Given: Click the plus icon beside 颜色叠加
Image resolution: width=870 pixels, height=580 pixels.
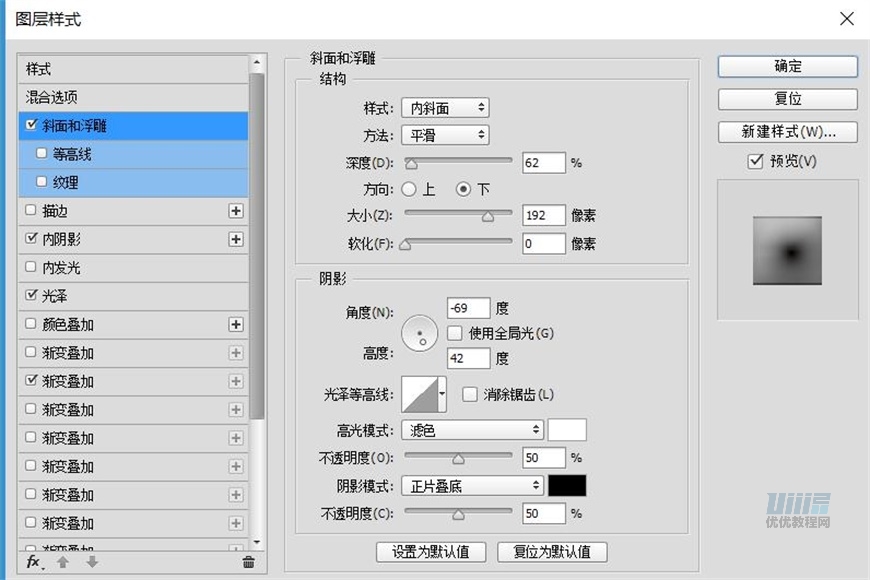Looking at the screenshot, I should [236, 324].
